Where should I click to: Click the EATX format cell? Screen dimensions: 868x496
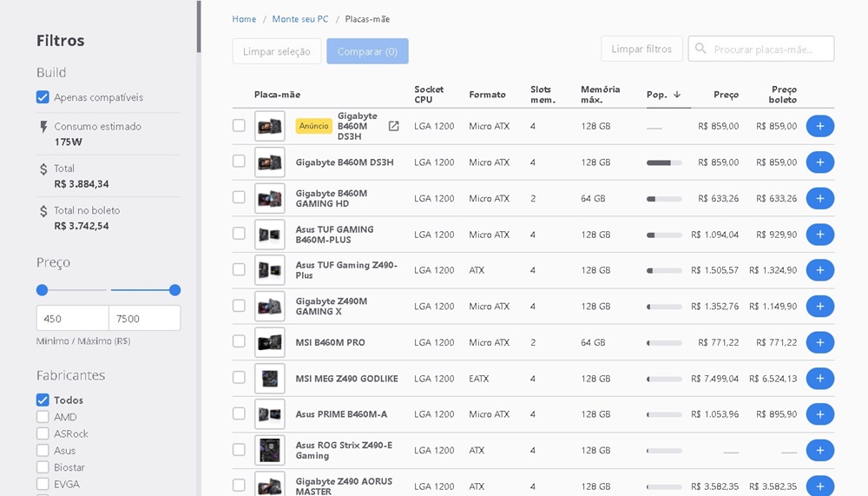[x=479, y=379]
